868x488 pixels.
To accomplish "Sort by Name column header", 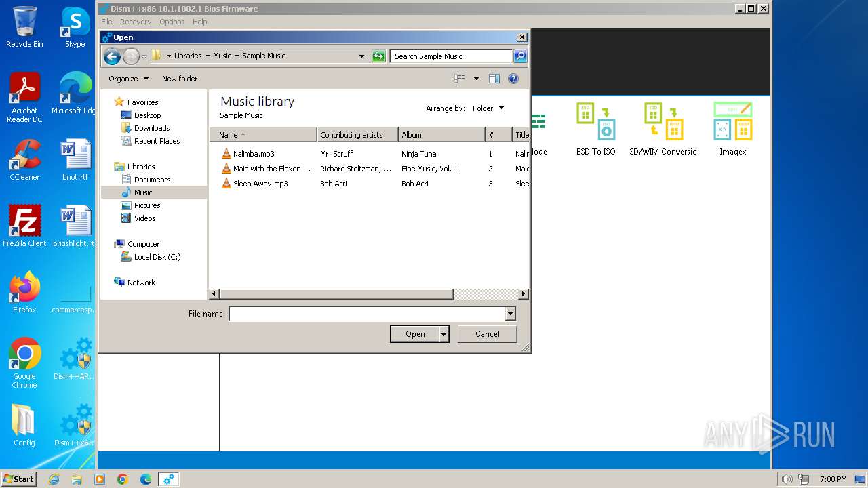I will 263,135.
